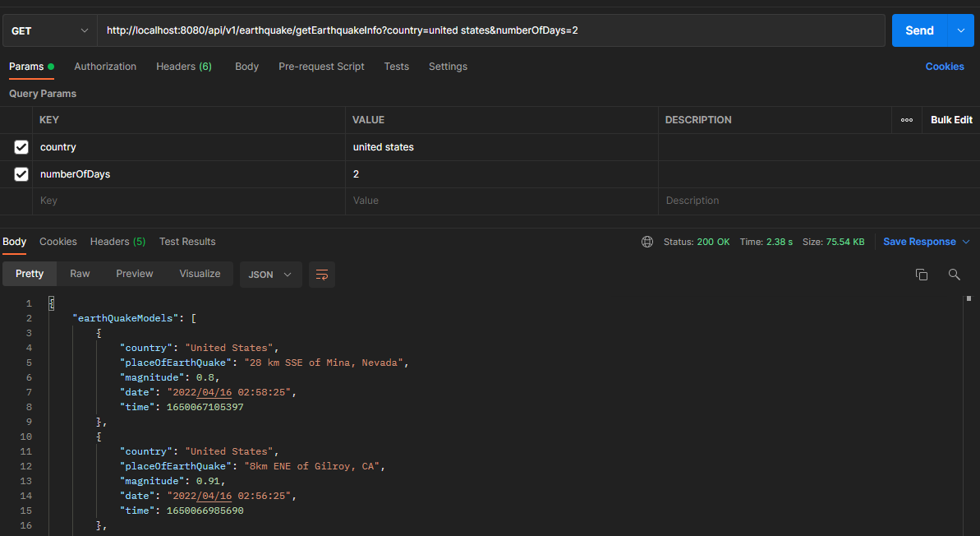This screenshot has height=536, width=980.
Task: Edit the country key cell
Action: [x=189, y=147]
